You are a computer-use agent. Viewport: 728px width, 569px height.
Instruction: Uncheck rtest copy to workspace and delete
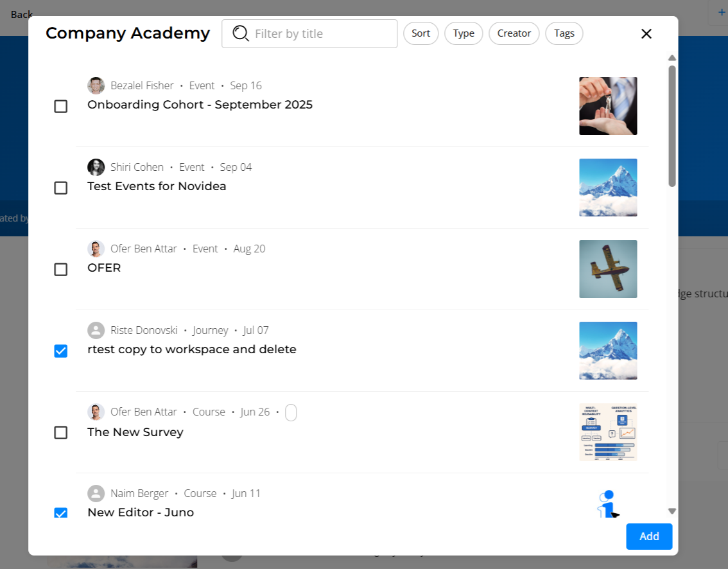(x=61, y=351)
